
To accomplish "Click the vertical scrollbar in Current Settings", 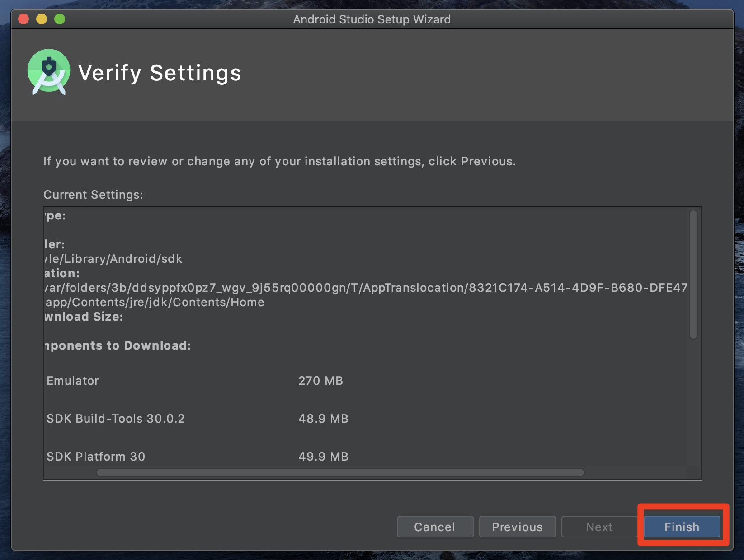I will coord(693,275).
